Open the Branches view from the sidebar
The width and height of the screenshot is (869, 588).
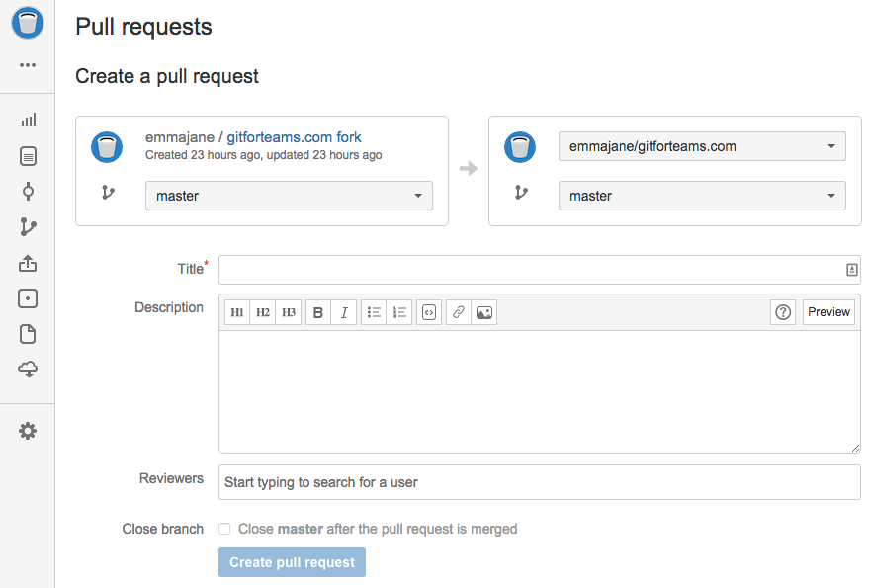pyautogui.click(x=27, y=226)
